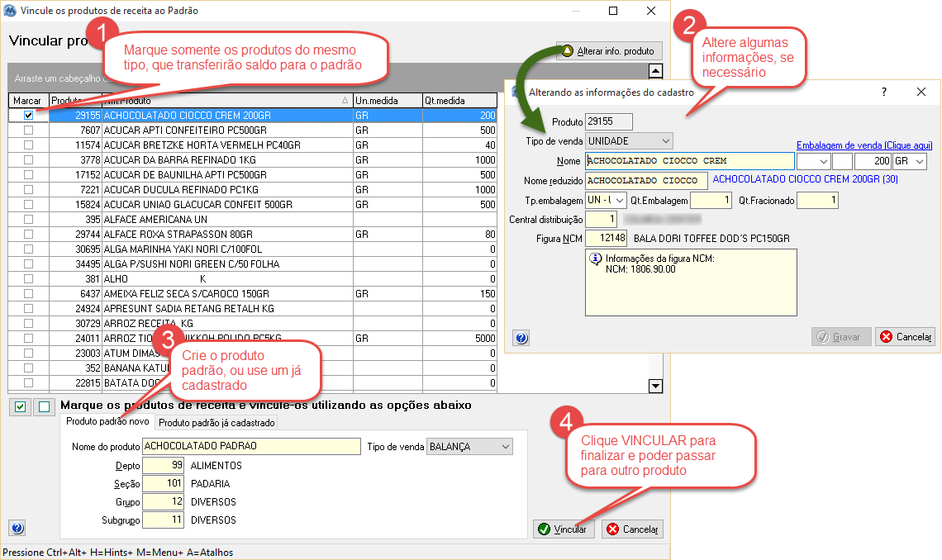
Task: Mark all products with the check-all icon
Action: [21, 407]
